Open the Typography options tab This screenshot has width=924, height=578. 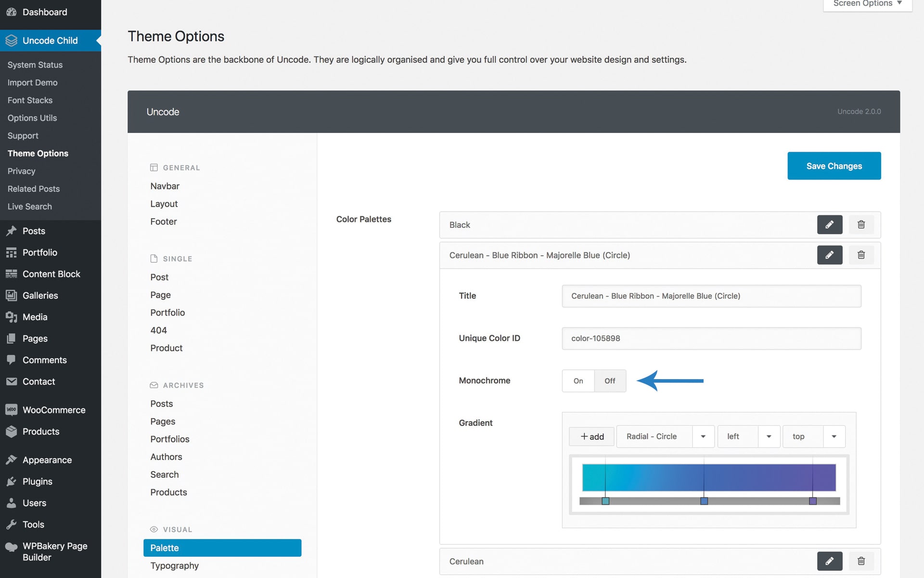[174, 565]
